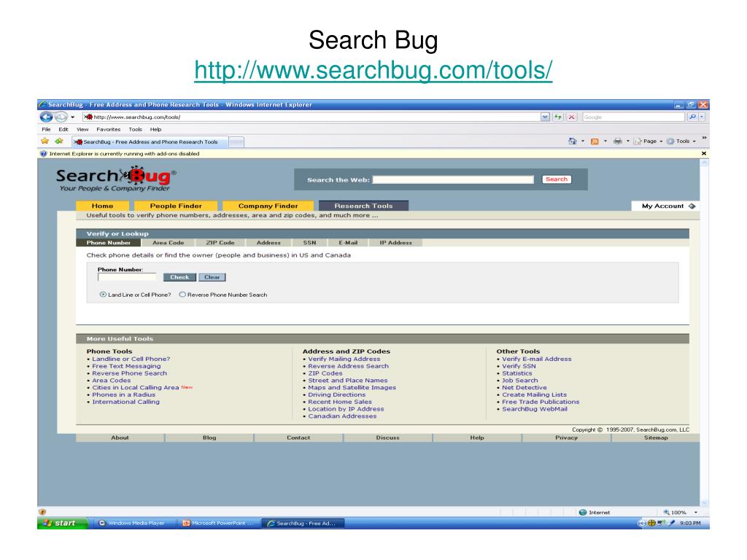747x560 pixels.
Task: Click the Stop loading X icon
Action: pos(572,117)
